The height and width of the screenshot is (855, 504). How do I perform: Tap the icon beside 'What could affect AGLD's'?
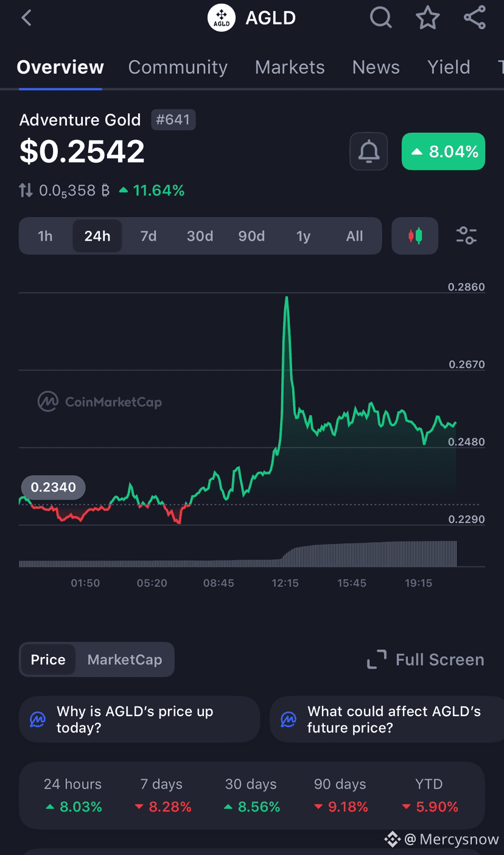(x=289, y=719)
